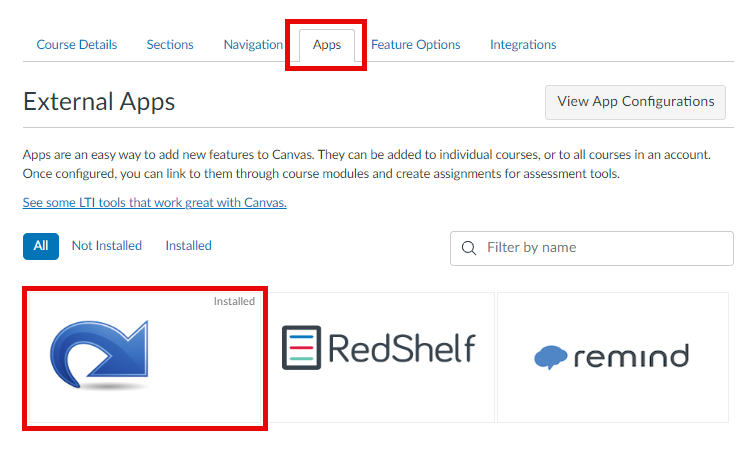The height and width of the screenshot is (453, 752).
Task: Select the Apps tab
Action: 327,45
